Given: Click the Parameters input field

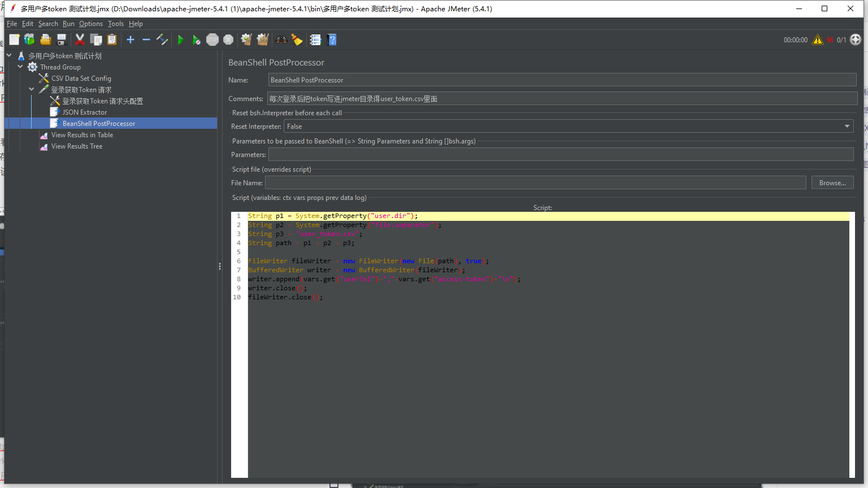Looking at the screenshot, I should [561, 155].
